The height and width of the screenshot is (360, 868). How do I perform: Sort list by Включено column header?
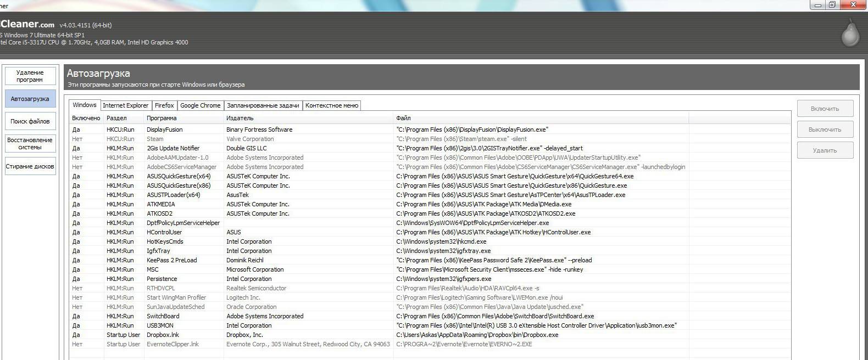(x=86, y=118)
